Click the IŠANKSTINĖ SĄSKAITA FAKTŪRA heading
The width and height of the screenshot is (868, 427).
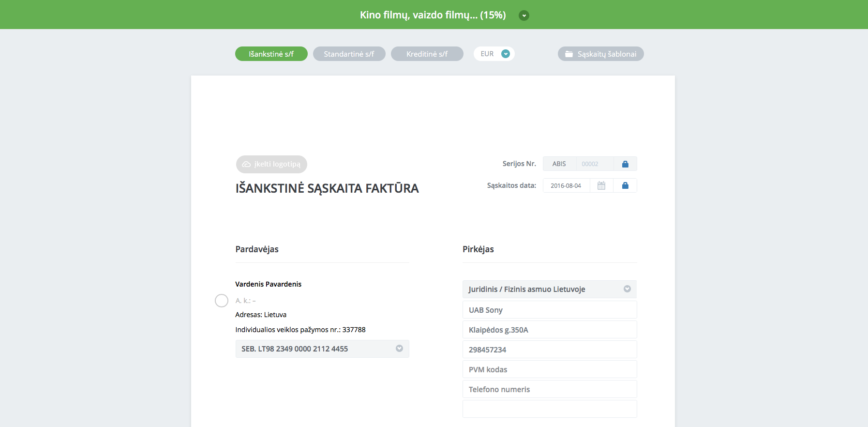click(x=327, y=188)
